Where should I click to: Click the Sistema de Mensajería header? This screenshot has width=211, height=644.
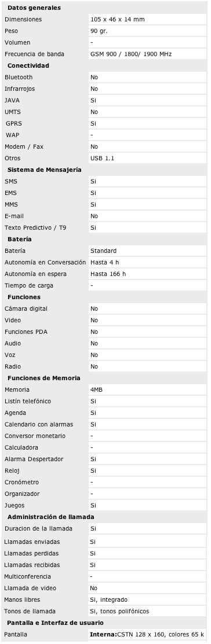[45, 170]
